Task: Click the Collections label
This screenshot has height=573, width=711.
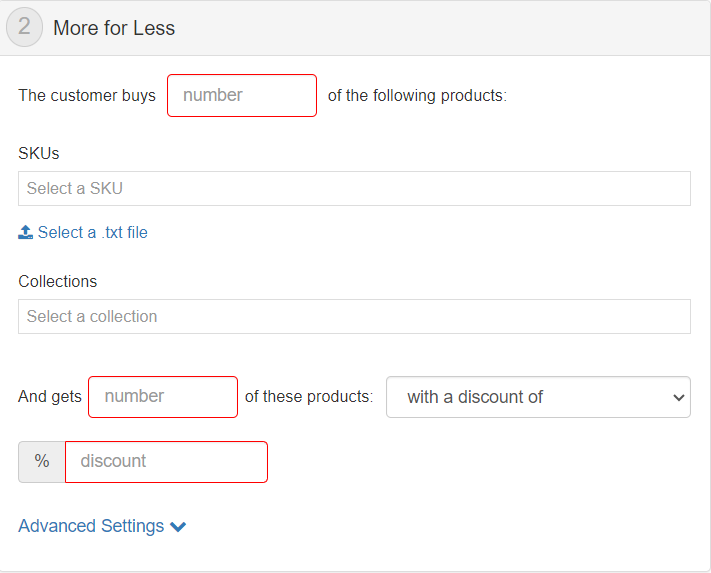Action: click(x=58, y=281)
